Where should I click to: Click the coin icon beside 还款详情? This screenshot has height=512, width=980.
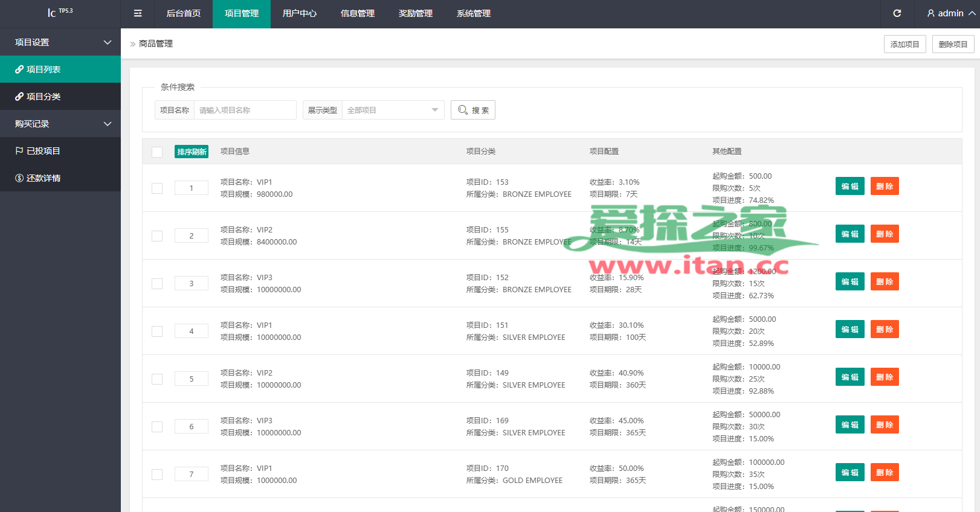[19, 178]
